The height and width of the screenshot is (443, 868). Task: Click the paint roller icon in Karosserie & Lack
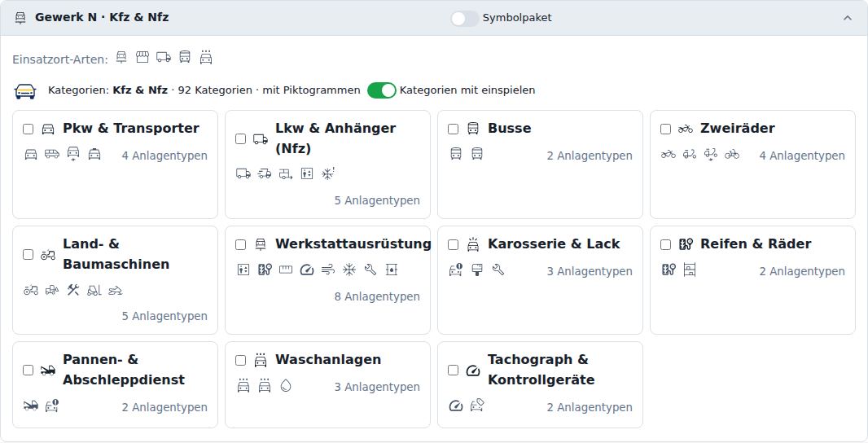pos(476,270)
